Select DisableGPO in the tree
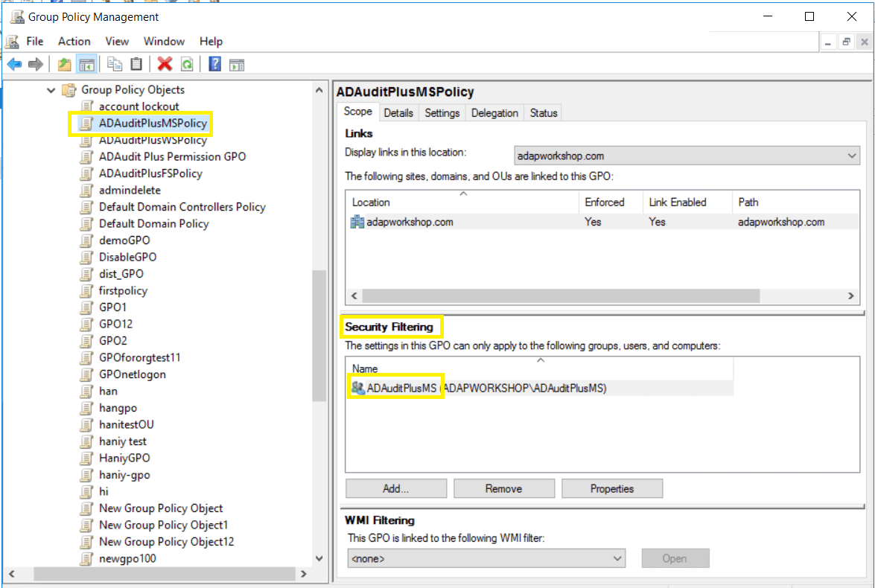Viewport: 875px width, 588px height. pos(128,258)
